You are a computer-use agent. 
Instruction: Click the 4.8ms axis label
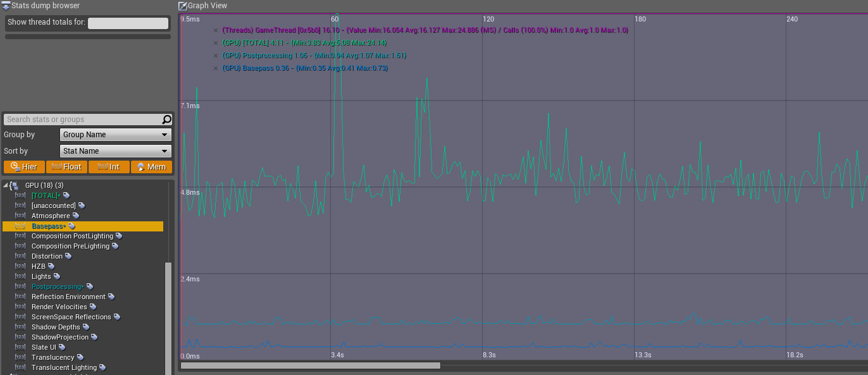190,192
